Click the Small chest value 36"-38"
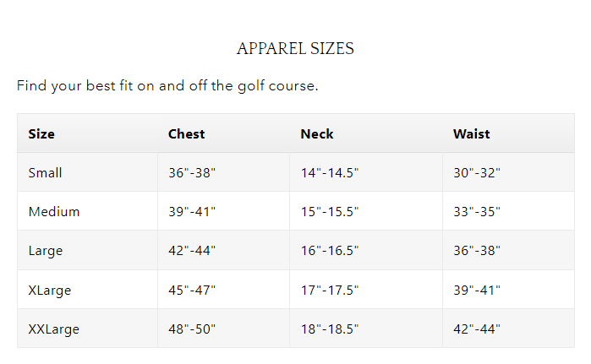Image resolution: width=591 pixels, height=364 pixels. [x=192, y=172]
